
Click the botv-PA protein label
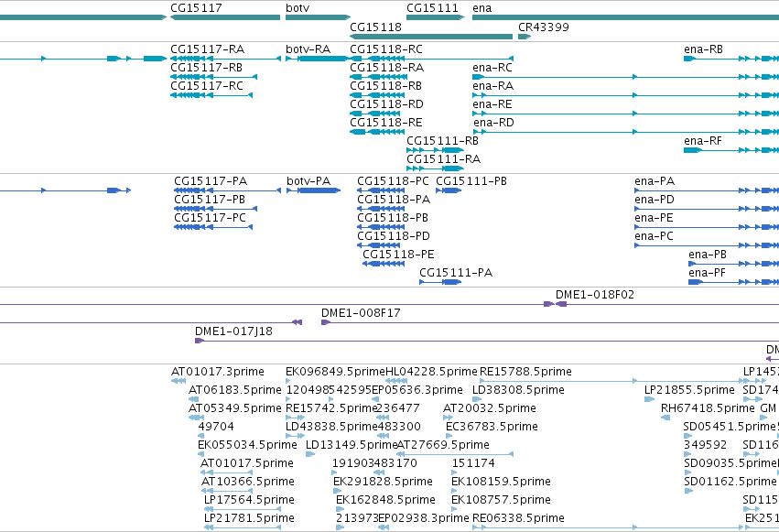point(308,181)
